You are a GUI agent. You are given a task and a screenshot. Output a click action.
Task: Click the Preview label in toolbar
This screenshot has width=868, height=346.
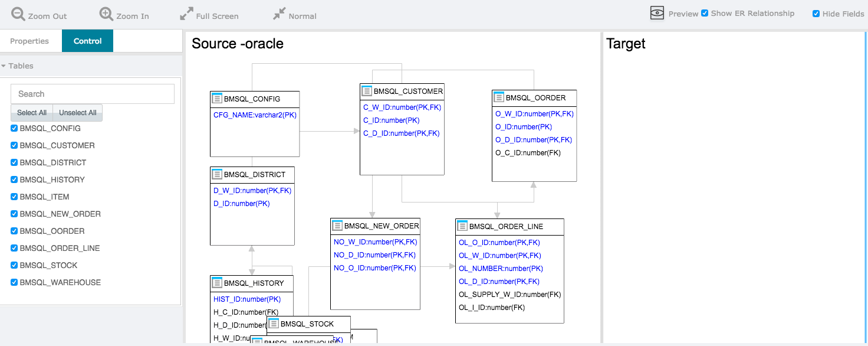[x=683, y=14]
